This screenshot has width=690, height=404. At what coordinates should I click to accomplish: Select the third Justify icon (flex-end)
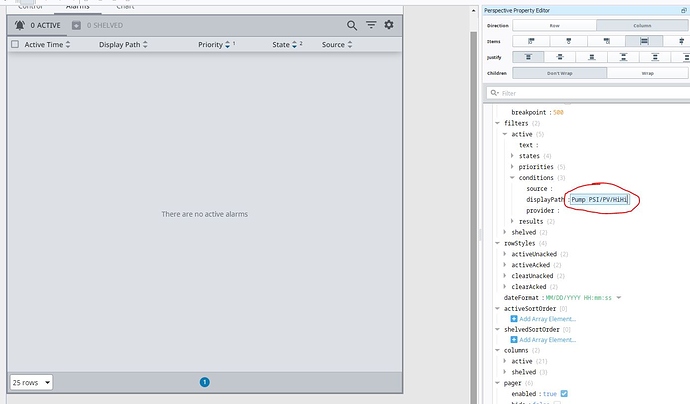(591, 57)
